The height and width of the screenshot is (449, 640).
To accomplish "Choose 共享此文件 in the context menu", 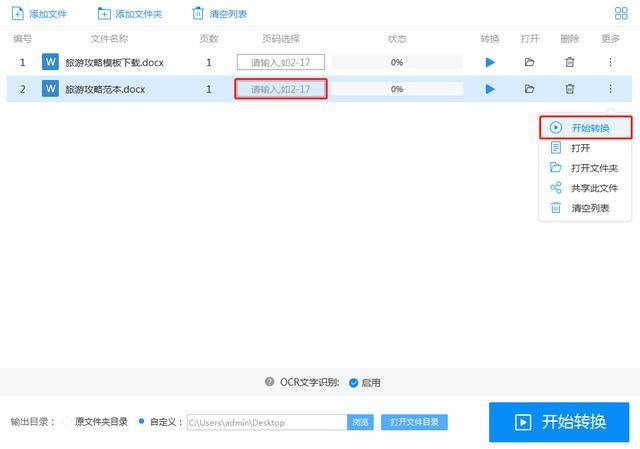I will [x=594, y=188].
